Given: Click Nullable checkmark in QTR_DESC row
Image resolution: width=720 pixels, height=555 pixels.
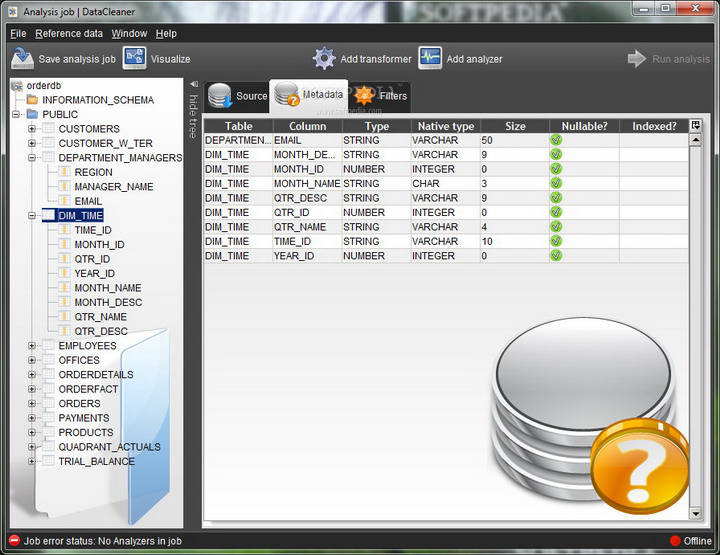Looking at the screenshot, I should click(556, 198).
